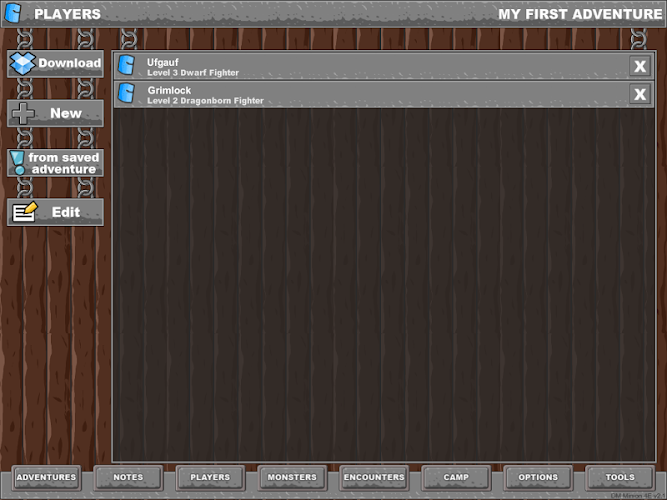Image resolution: width=667 pixels, height=500 pixels.
Task: Go to the Monsters tab
Action: click(292, 477)
